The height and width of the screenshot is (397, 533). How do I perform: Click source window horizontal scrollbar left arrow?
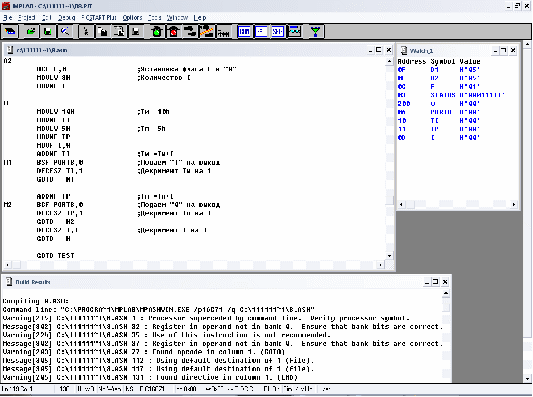[7, 264]
